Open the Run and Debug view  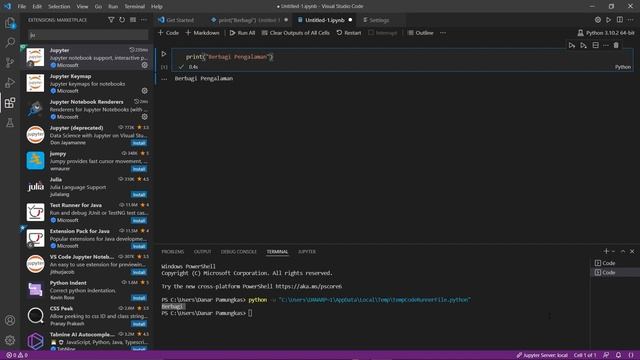tap(10, 82)
